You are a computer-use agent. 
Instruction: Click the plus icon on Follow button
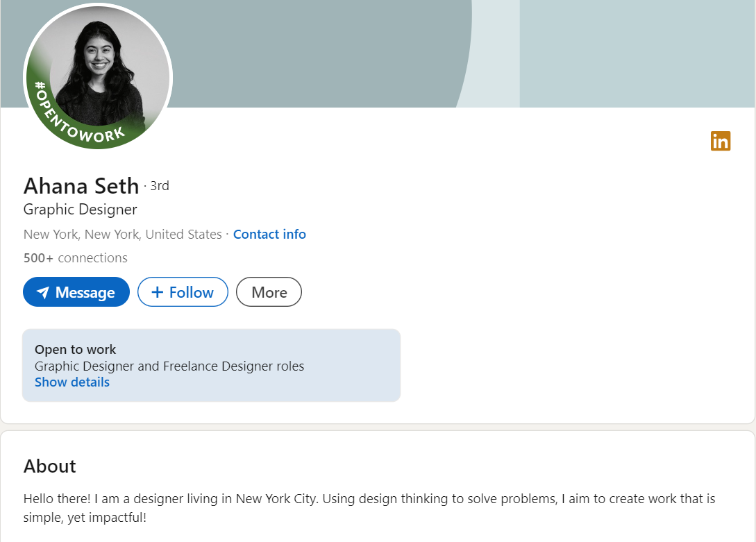tap(158, 292)
